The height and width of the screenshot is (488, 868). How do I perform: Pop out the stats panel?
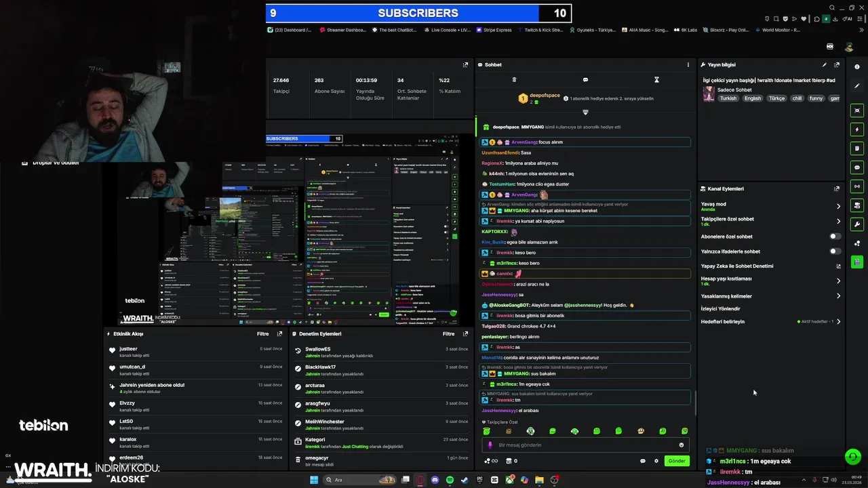[x=465, y=65]
